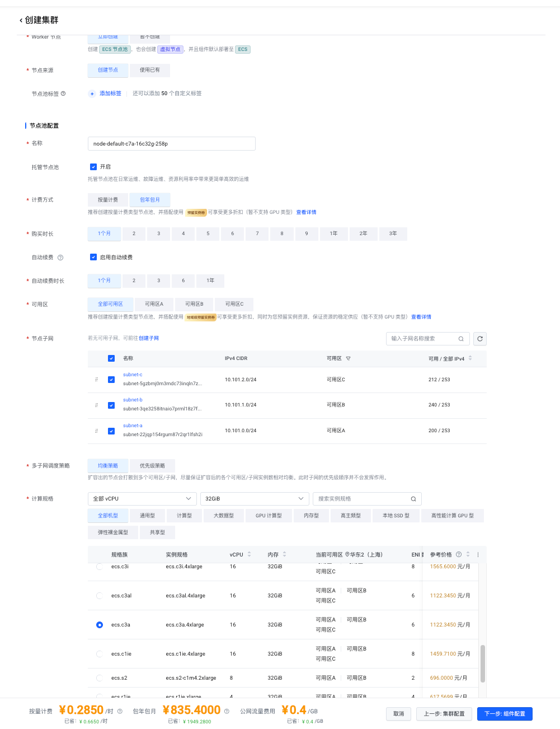Viewport: 560px width, 729px height.
Task: Open the 全部 vCPU dropdown
Action: tap(142, 499)
